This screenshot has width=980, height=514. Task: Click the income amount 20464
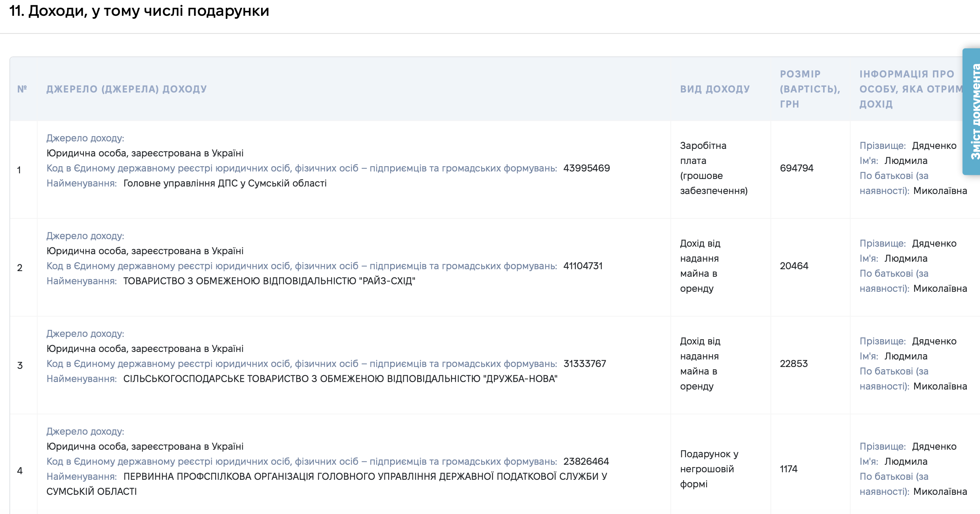[x=794, y=266]
